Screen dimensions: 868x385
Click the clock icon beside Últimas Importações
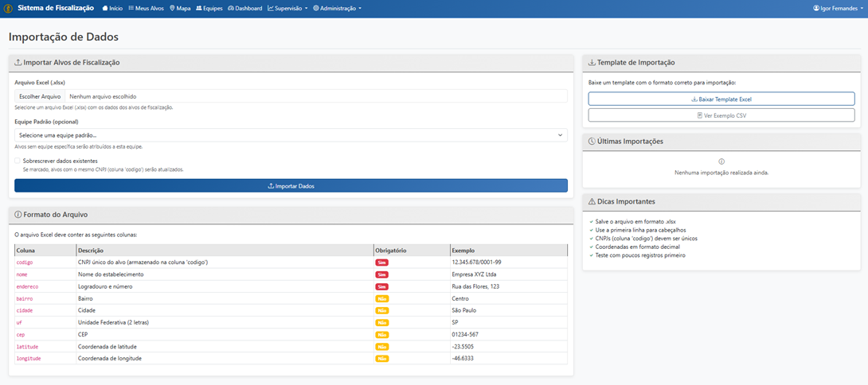(592, 142)
